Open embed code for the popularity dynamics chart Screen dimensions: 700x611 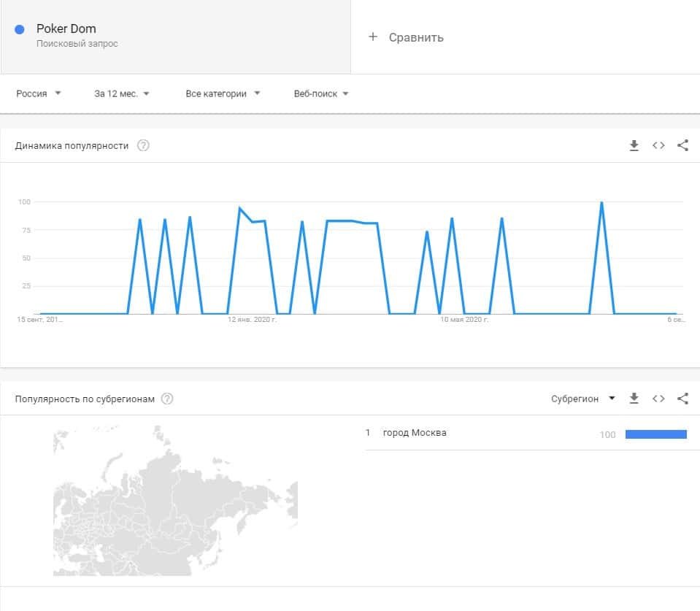click(658, 145)
